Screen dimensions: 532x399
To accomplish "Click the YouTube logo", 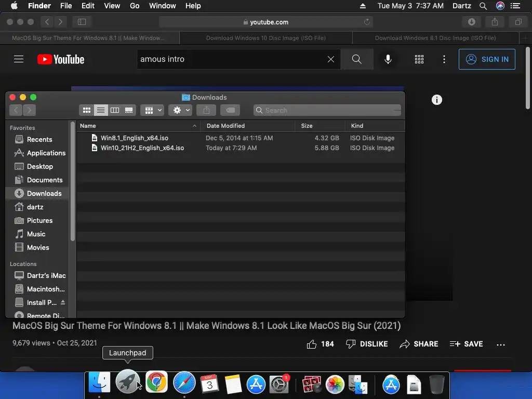I will click(x=61, y=59).
